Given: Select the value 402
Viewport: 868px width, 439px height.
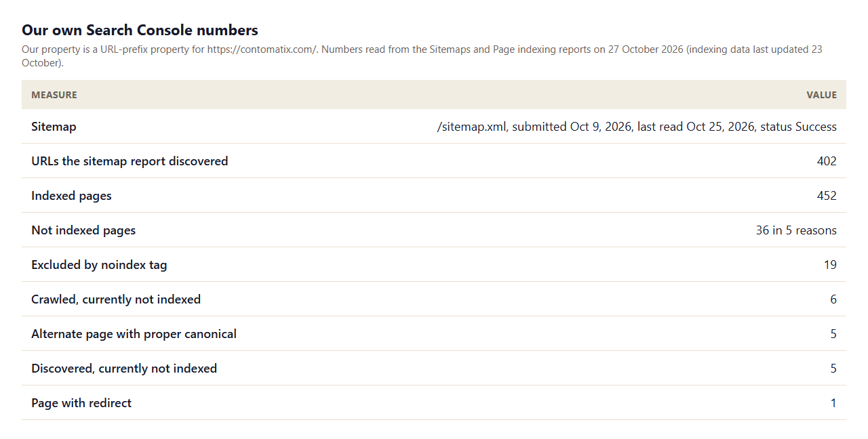Looking at the screenshot, I should pyautogui.click(x=827, y=161).
